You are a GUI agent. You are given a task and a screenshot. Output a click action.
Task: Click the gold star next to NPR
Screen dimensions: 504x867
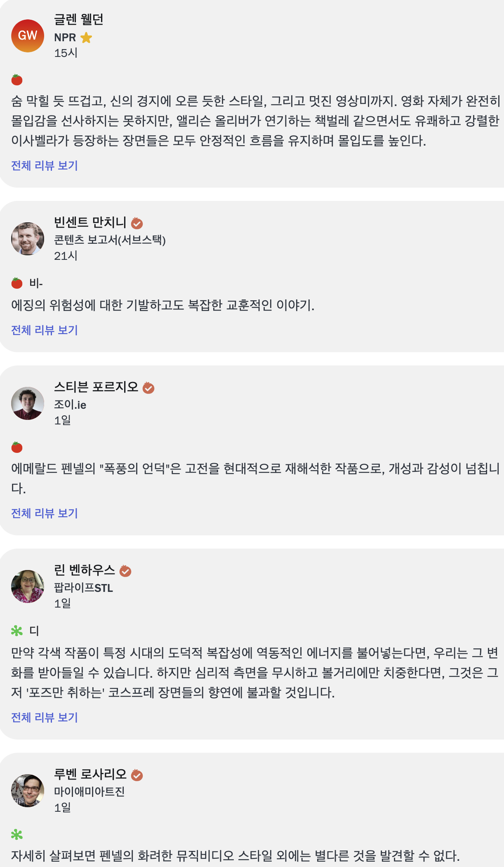pyautogui.click(x=86, y=38)
